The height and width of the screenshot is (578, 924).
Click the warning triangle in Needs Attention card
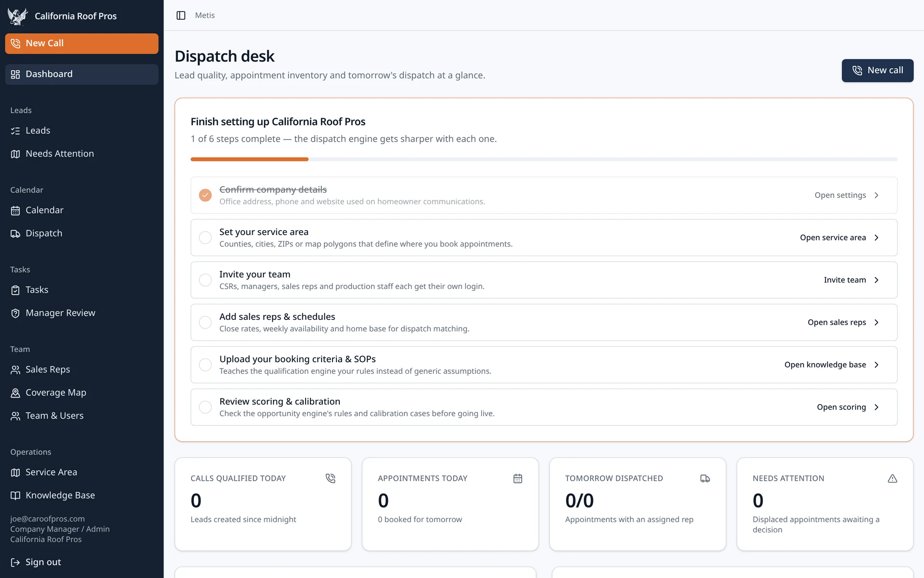(892, 478)
